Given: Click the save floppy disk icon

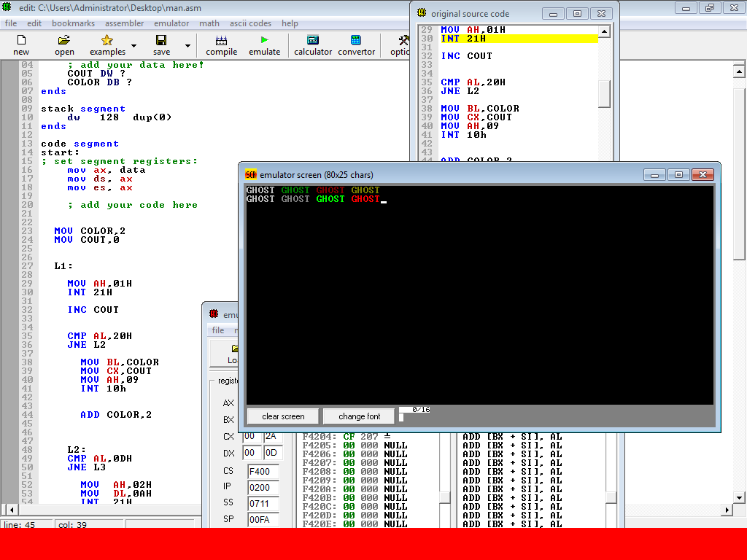Looking at the screenshot, I should (x=161, y=41).
